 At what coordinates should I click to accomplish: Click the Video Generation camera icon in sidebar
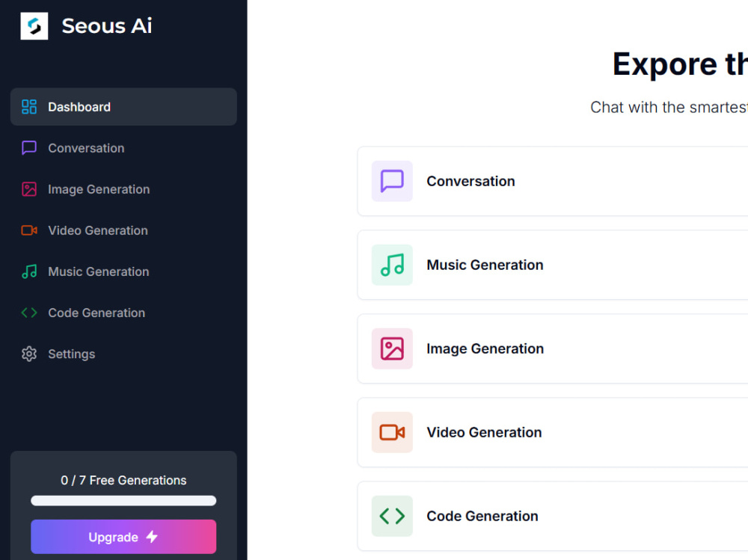click(x=29, y=230)
